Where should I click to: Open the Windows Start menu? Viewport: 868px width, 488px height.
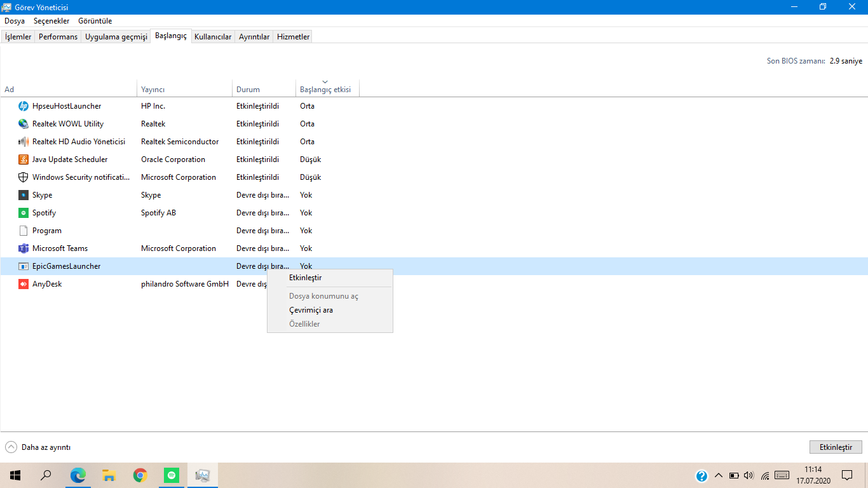tap(15, 475)
